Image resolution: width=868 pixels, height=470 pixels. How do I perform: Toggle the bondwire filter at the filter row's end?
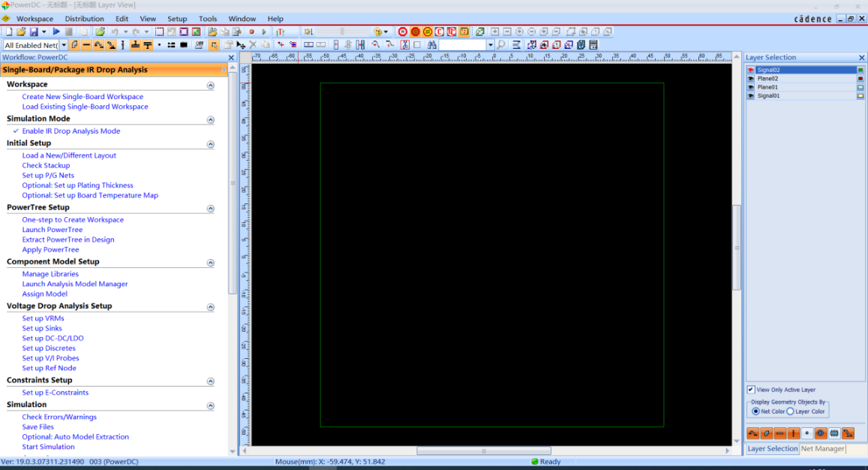pos(848,433)
